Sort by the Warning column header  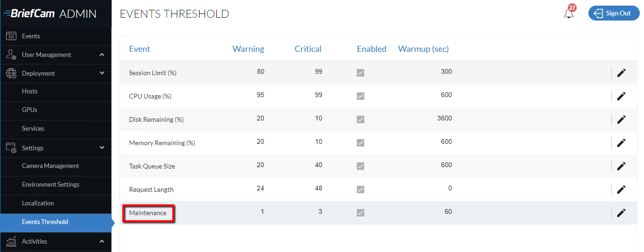click(x=248, y=49)
